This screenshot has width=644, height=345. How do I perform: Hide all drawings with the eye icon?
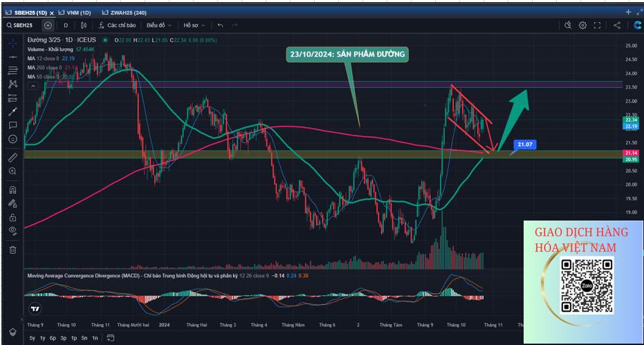tap(12, 231)
